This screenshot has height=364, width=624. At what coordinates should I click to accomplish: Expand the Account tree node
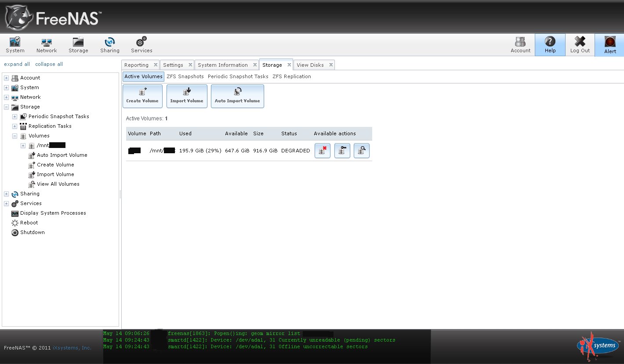[6, 78]
